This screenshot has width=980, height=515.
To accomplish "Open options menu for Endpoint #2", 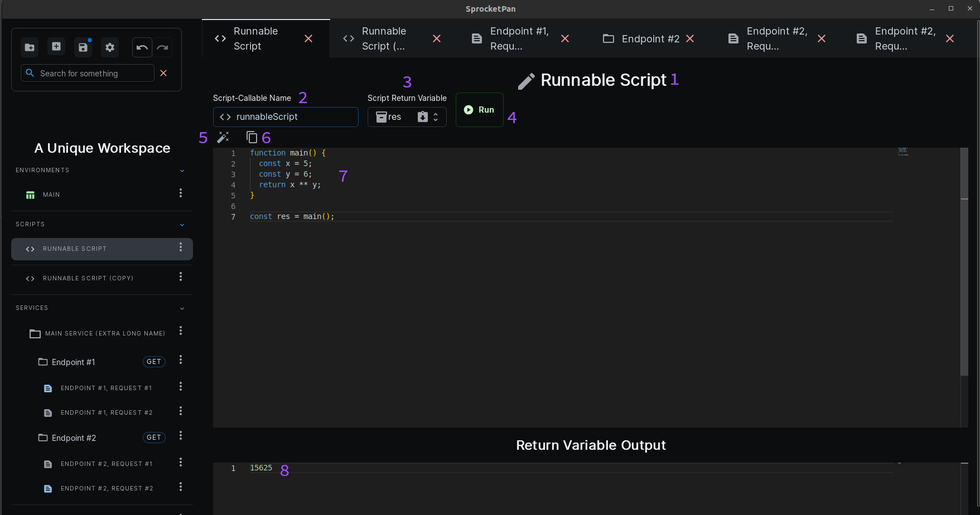I will point(181,436).
